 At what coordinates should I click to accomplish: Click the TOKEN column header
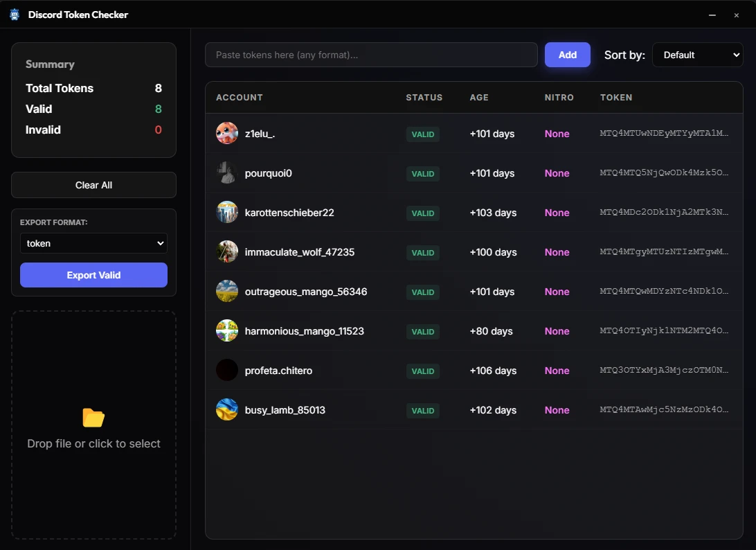coord(615,98)
